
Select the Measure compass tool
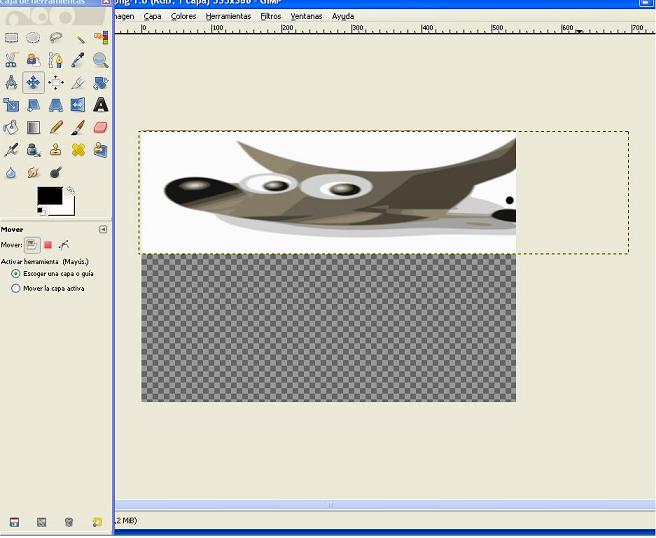(11, 82)
